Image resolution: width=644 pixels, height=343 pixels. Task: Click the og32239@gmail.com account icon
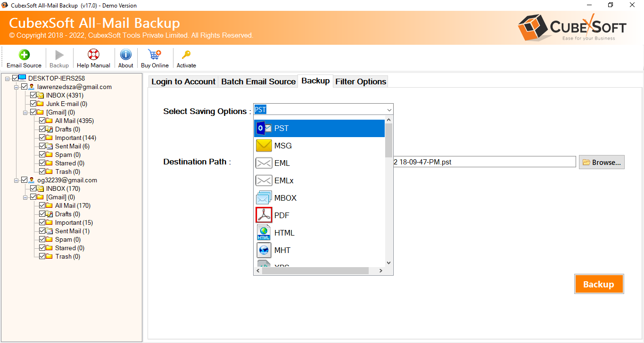[32, 180]
